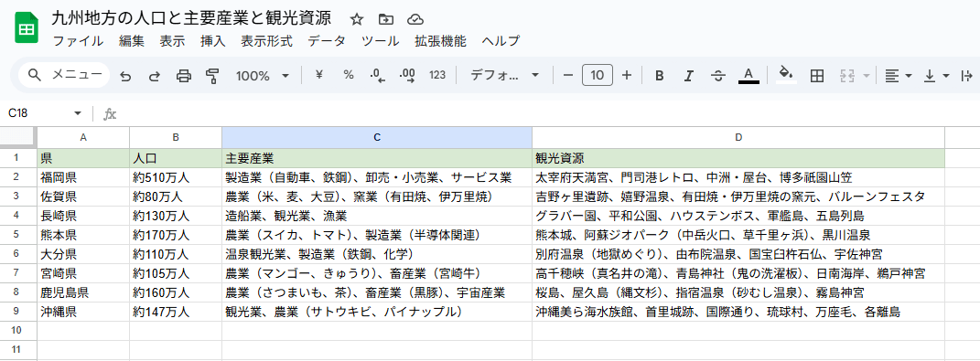Open the 123 number formats menu

(x=437, y=76)
